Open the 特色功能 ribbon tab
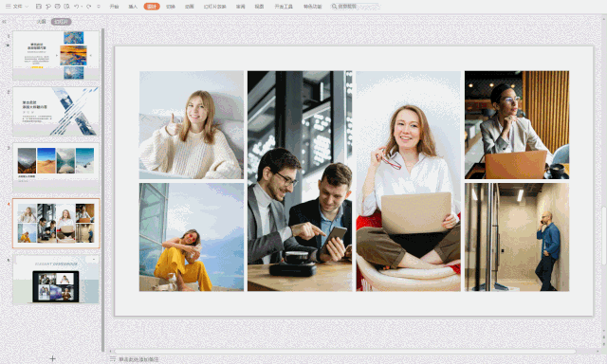 coord(312,7)
